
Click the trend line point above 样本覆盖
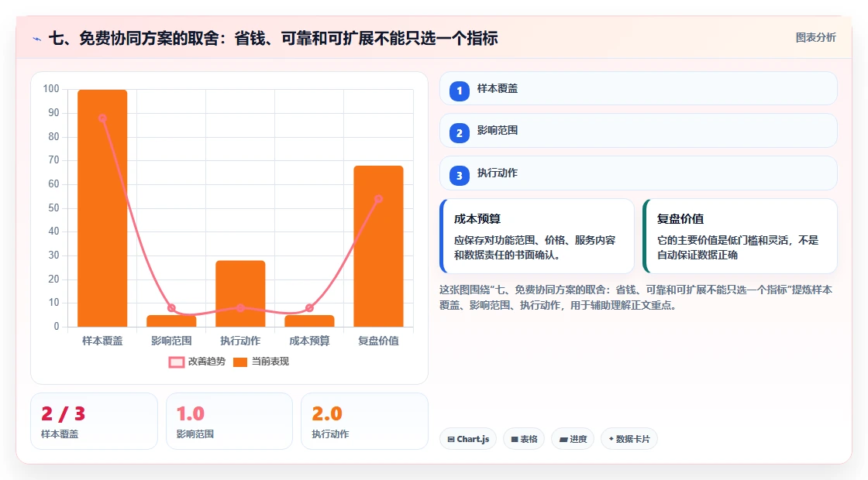pos(102,118)
